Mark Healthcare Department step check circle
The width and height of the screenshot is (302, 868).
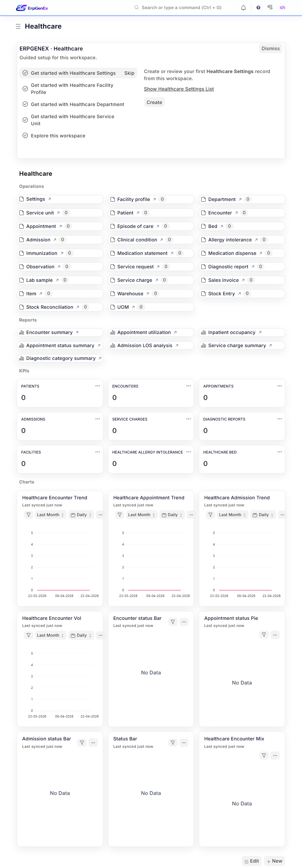point(25,104)
